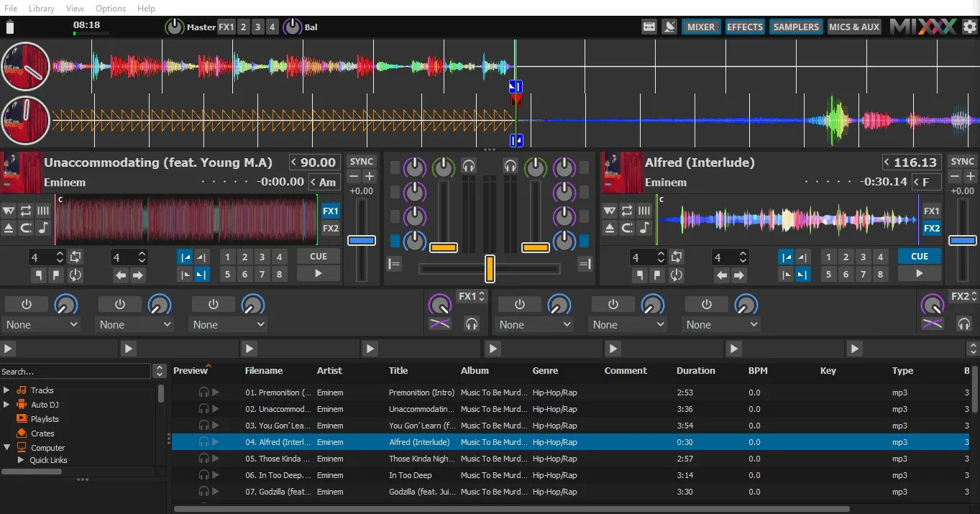Eject the track from the left deck
The image size is (980, 514).
tap(9, 229)
